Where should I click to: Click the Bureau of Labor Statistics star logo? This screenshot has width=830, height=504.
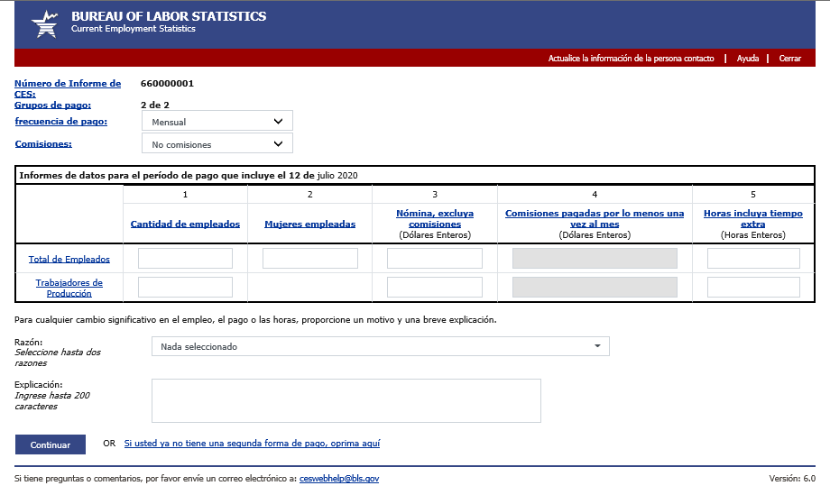43,23
